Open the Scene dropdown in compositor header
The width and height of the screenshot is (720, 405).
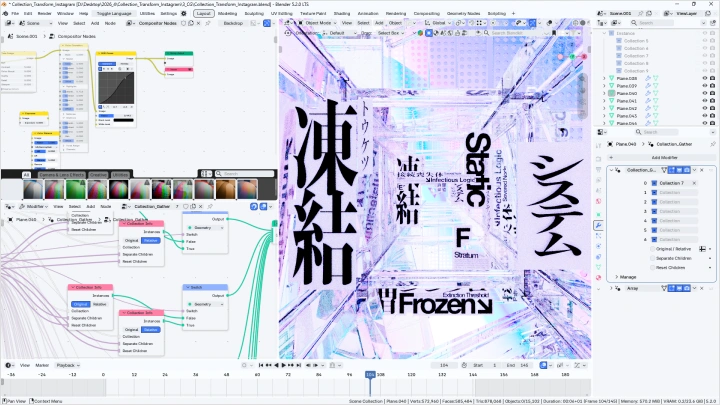pos(37,23)
